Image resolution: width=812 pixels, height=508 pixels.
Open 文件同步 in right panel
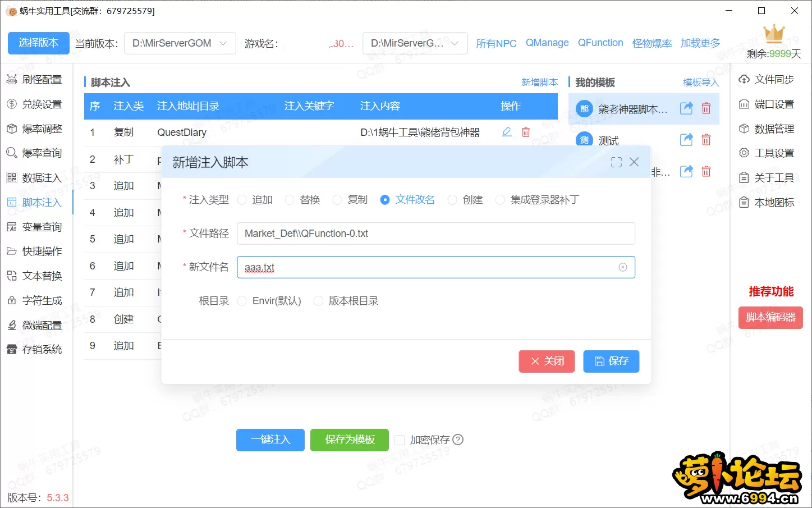[767, 80]
